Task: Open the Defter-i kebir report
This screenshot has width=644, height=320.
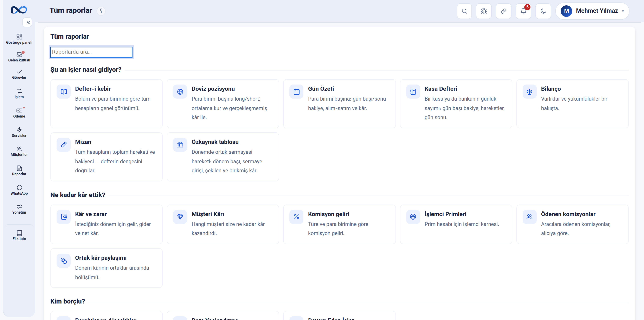Action: (107, 104)
